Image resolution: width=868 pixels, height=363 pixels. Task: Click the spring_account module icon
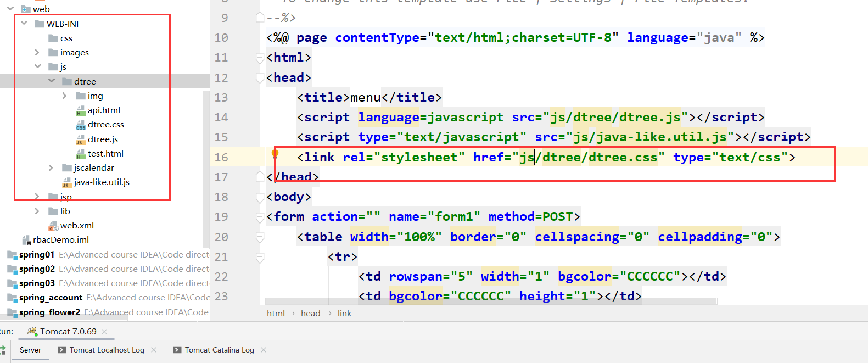pyautogui.click(x=12, y=298)
